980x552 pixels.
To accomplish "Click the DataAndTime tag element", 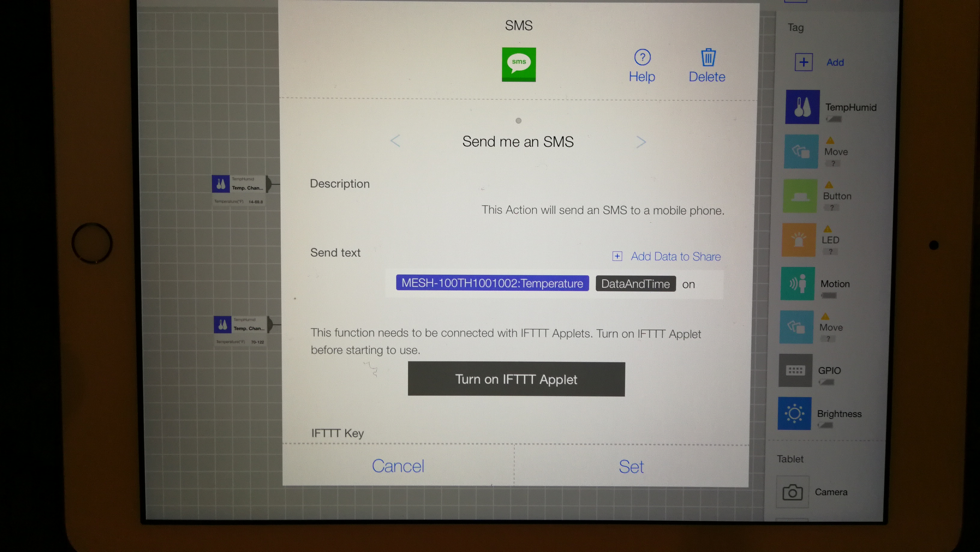I will pyautogui.click(x=635, y=283).
